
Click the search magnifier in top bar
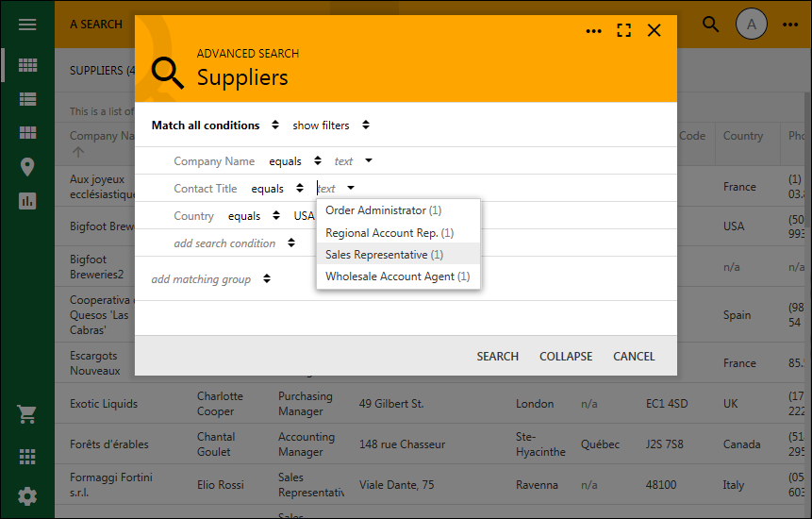coord(710,24)
